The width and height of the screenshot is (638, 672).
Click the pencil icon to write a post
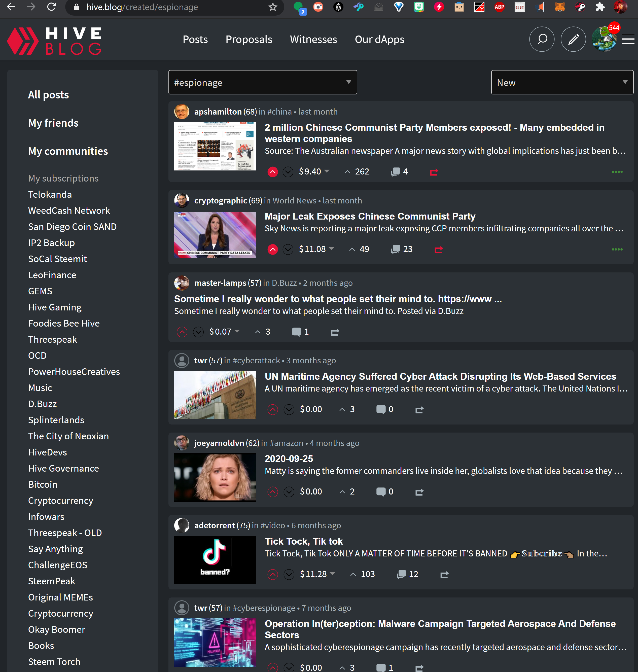click(x=573, y=39)
